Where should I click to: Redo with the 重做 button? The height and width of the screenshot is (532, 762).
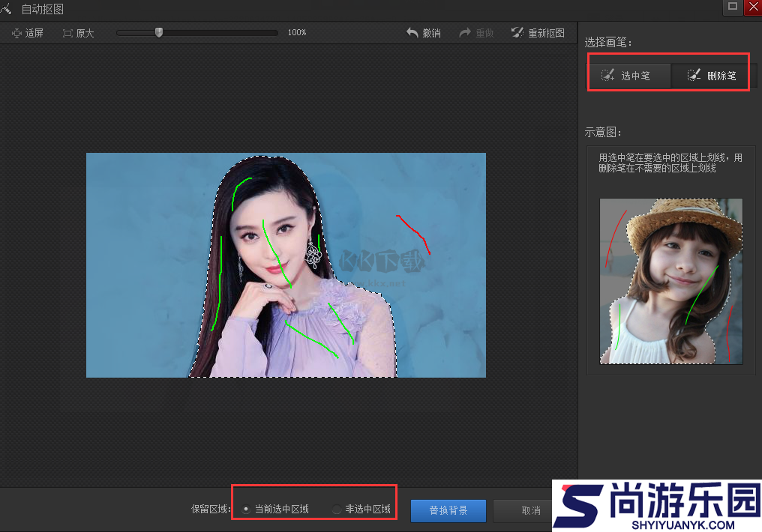[476, 33]
